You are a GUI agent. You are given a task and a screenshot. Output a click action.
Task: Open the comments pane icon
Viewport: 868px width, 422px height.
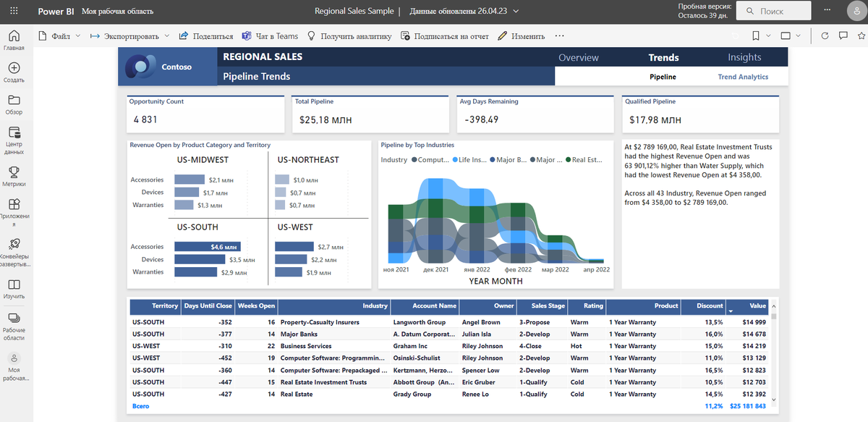[843, 35]
